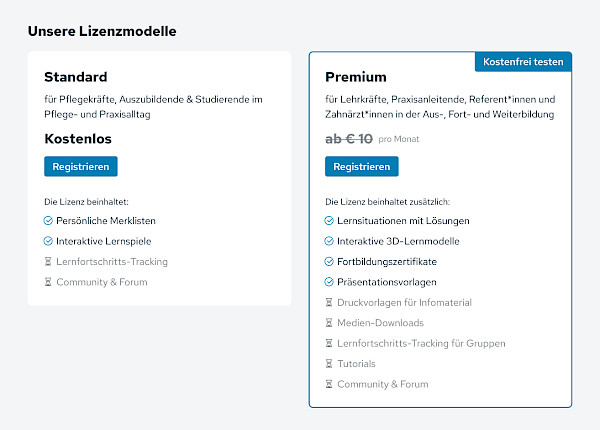Click the Kostenlos price label
600x430 pixels.
pyautogui.click(x=78, y=138)
